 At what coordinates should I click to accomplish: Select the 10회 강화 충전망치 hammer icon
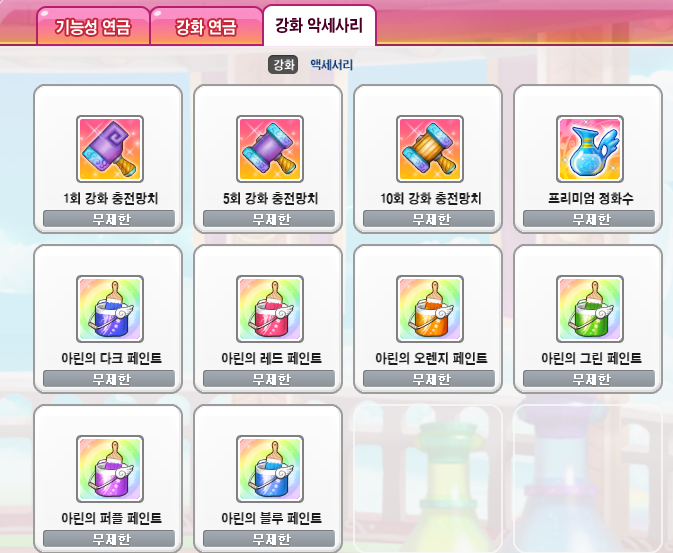430,149
